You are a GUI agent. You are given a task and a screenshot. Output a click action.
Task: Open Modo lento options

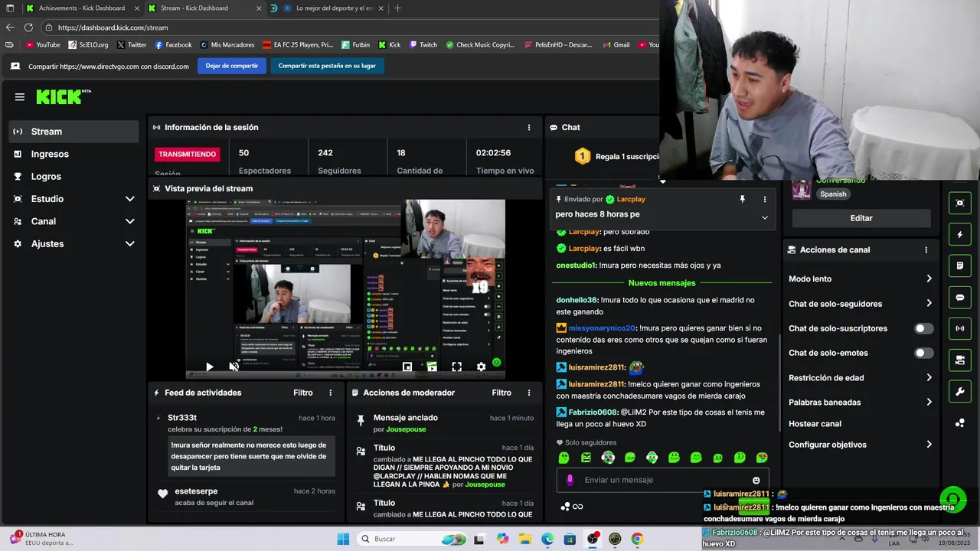[x=861, y=279]
